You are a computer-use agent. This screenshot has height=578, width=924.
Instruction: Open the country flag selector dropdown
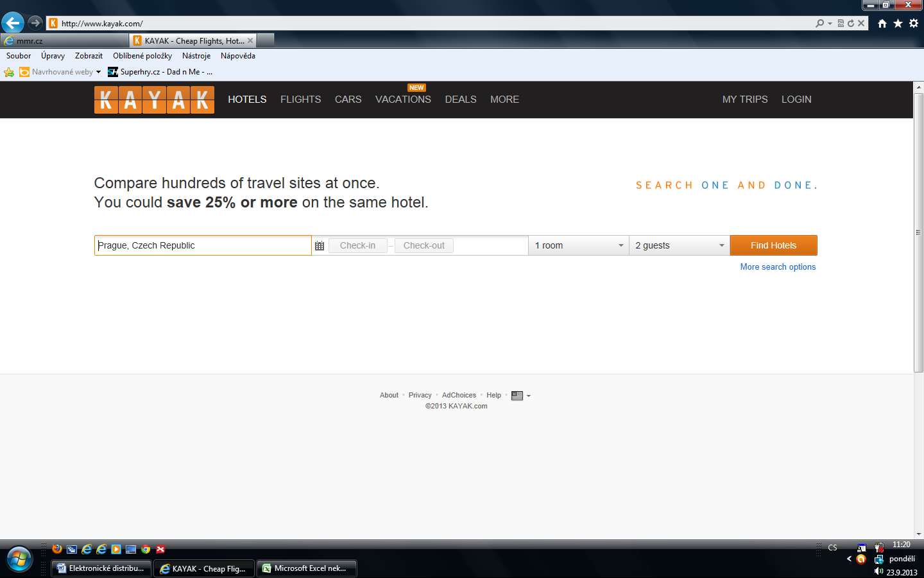coord(521,396)
